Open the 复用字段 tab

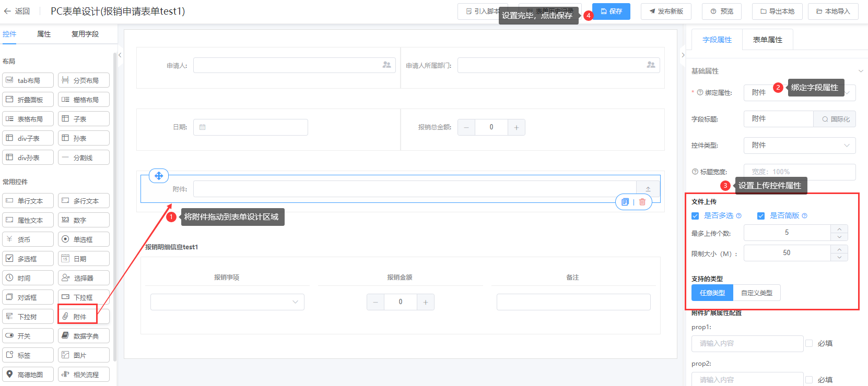[85, 34]
